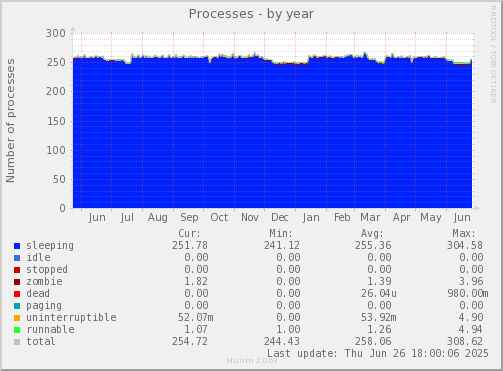Click the idle legend color swatch

tap(17, 258)
